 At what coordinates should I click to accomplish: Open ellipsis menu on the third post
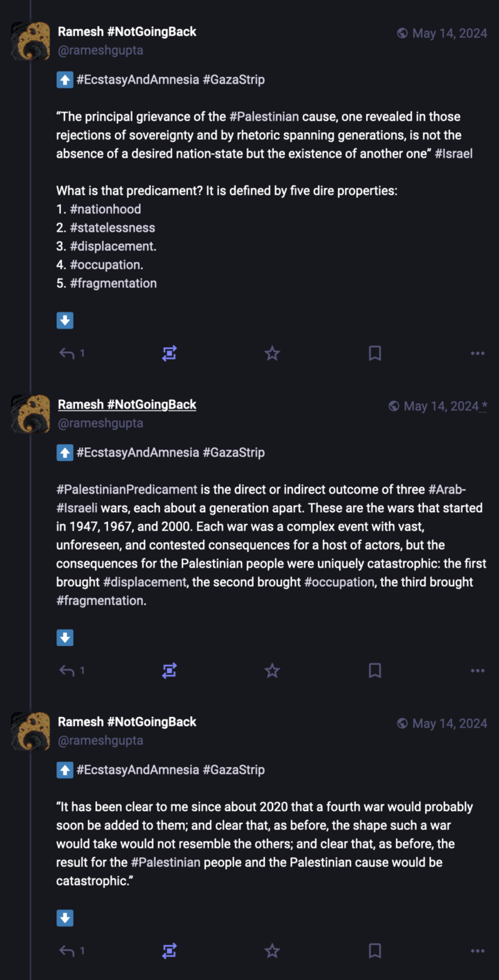[x=477, y=951]
